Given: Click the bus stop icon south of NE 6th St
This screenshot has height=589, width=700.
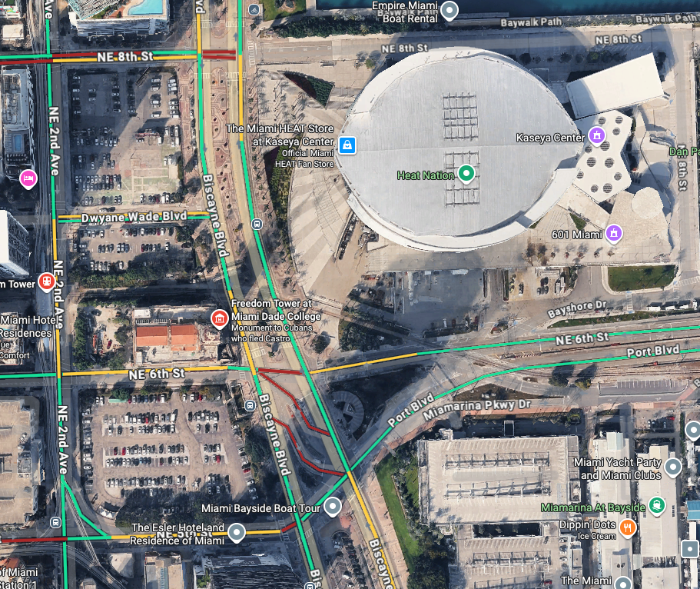Looking at the screenshot, I should coord(250,406).
